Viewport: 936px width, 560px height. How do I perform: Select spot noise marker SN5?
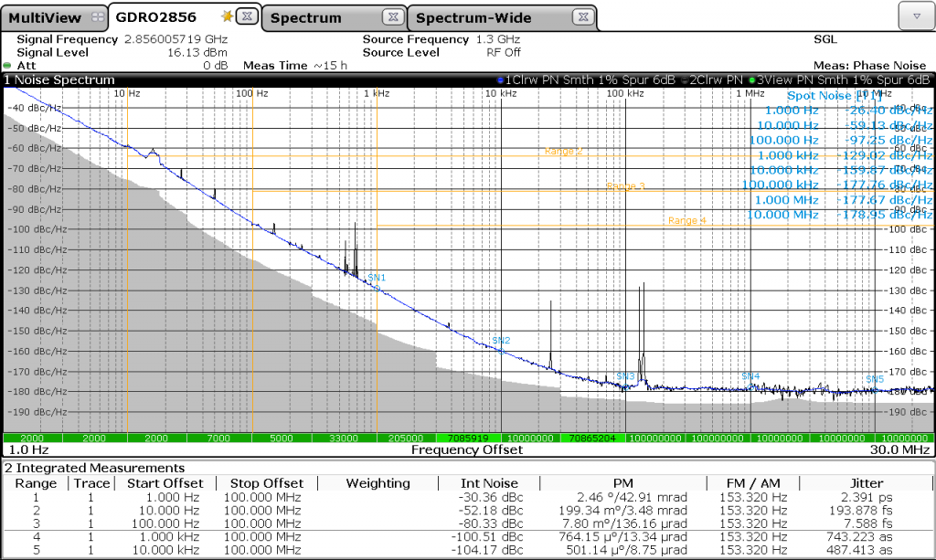pos(875,379)
